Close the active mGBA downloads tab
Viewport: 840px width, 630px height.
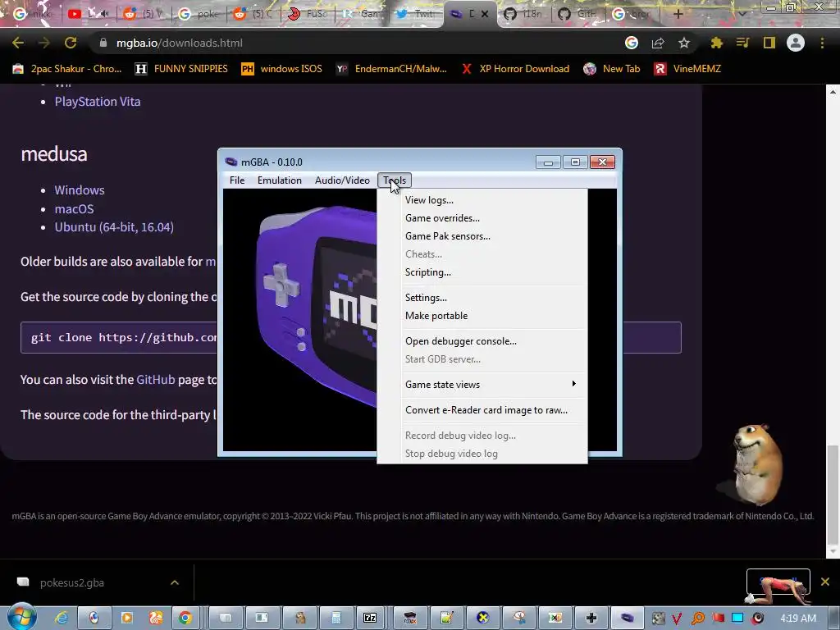click(485, 14)
